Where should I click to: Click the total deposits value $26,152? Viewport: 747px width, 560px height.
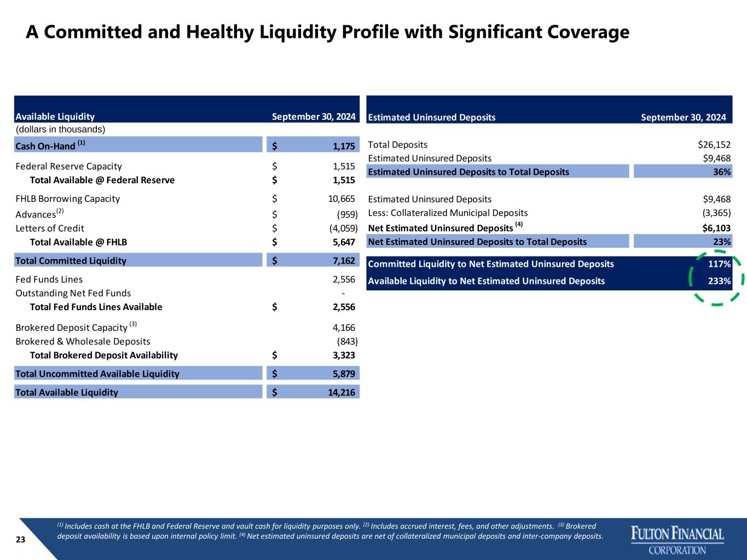tap(714, 145)
